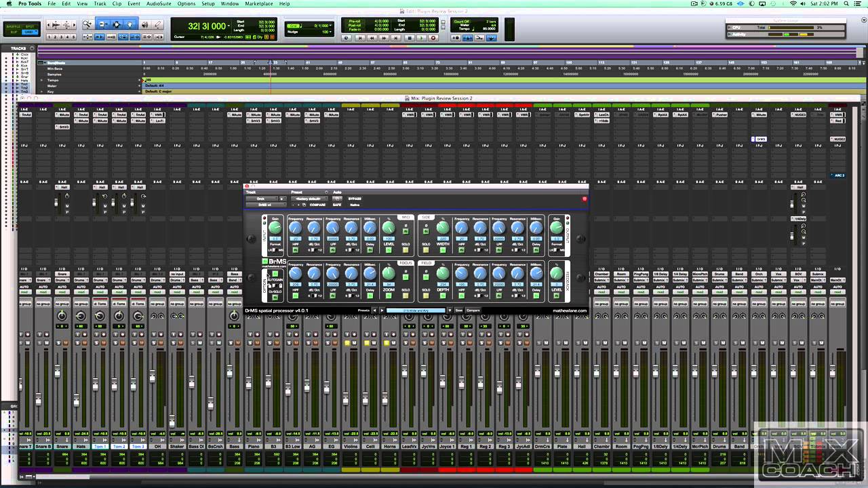Flip the Input Format LR/MS switch
The image size is (868, 488).
point(276,250)
